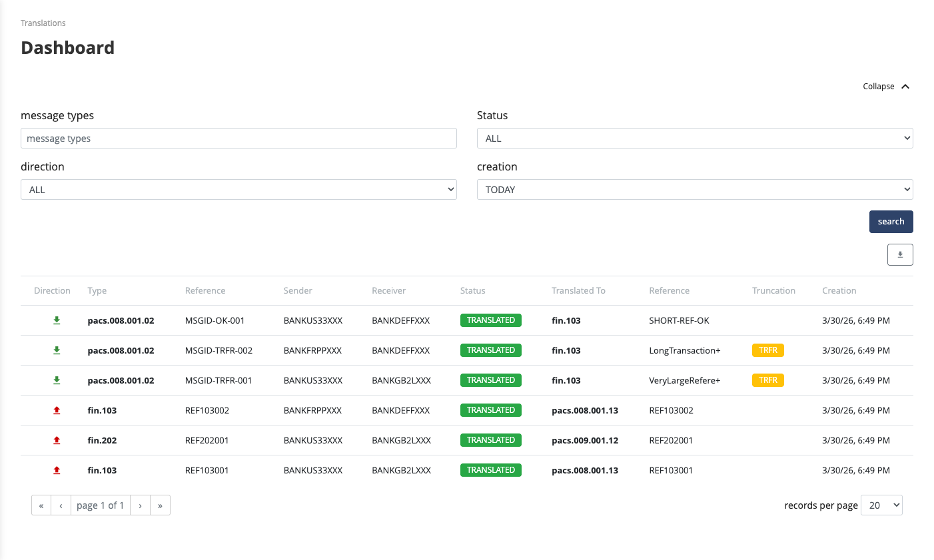Click outgoing arrow icon for REF103002
Screen dimensions: 934x560
(57, 410)
